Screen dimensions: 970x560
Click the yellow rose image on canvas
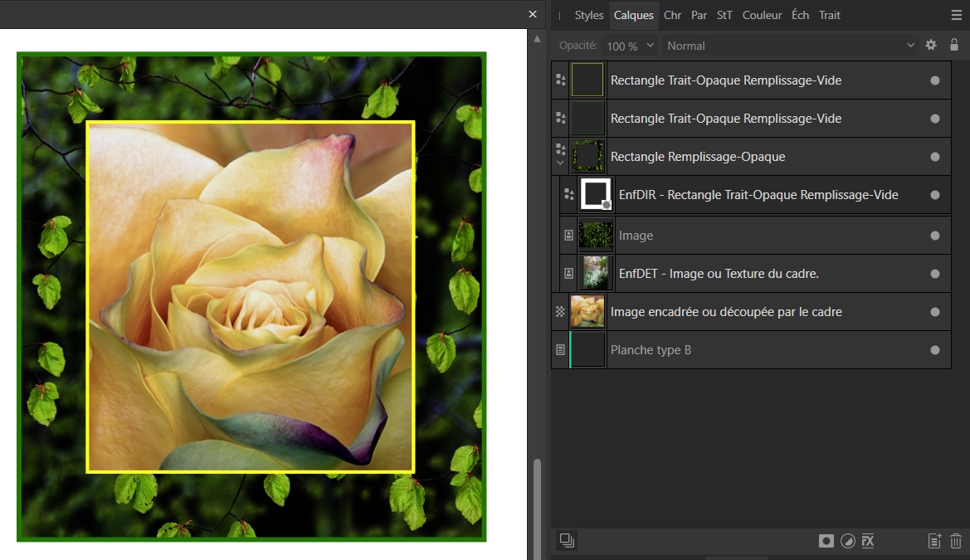click(x=251, y=297)
